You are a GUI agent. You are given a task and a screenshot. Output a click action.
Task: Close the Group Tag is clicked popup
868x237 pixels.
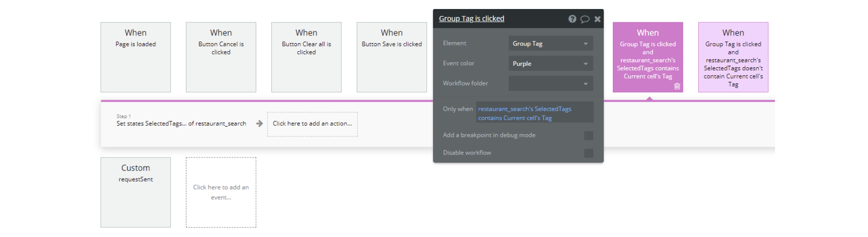click(598, 19)
